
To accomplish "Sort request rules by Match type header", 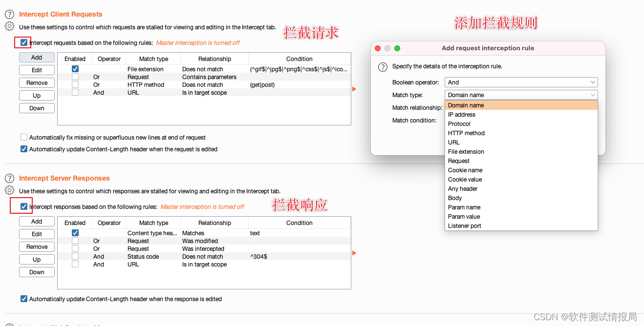I will 154,59.
